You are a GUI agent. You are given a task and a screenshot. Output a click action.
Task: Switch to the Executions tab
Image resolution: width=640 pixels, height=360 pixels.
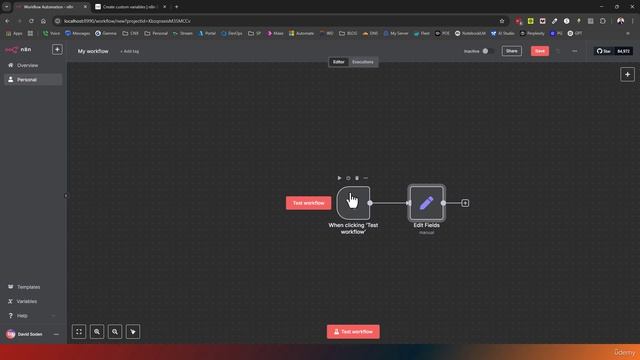coord(362,62)
